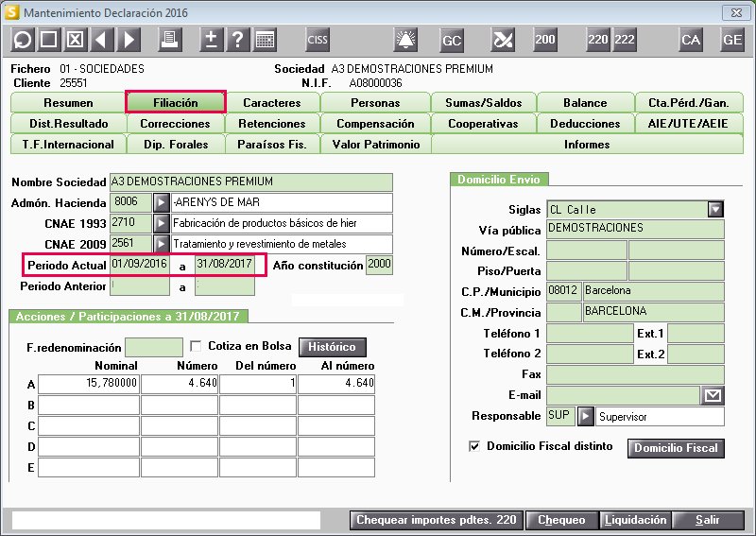Go to previous record with left arrow

tap(102, 40)
